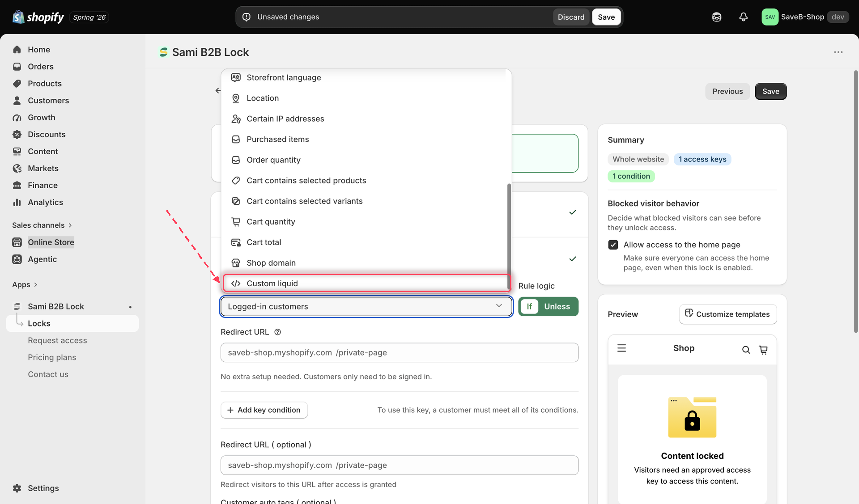Click the Online Store icon
The image size is (859, 504).
[17, 242]
